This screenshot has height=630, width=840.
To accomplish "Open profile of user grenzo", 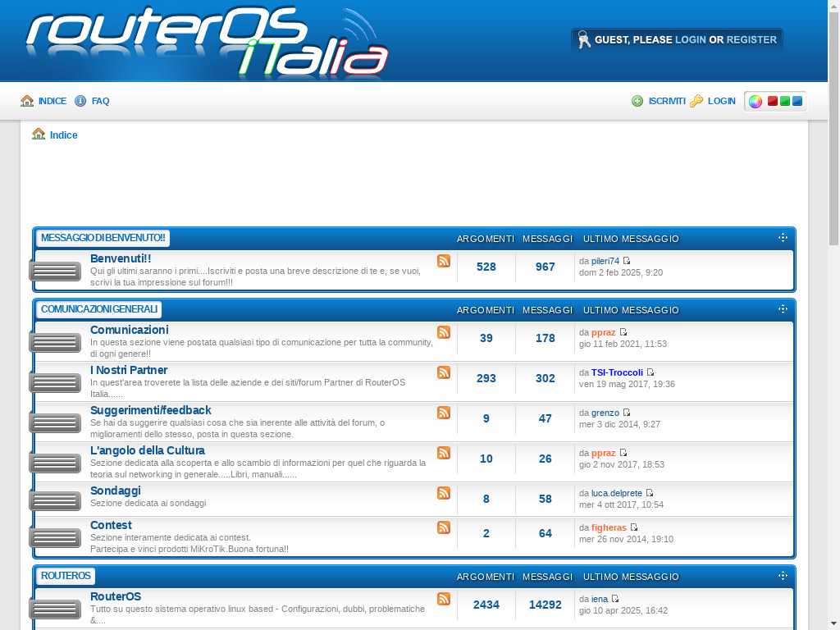I will tap(605, 413).
